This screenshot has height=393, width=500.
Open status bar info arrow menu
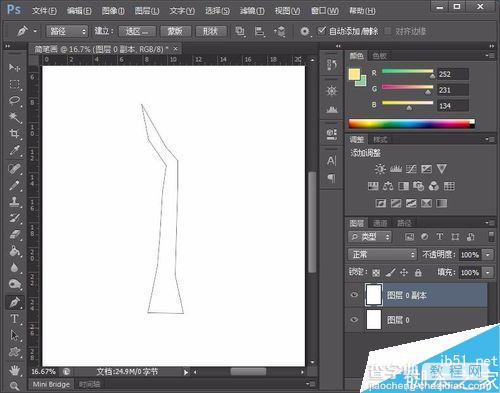186,372
